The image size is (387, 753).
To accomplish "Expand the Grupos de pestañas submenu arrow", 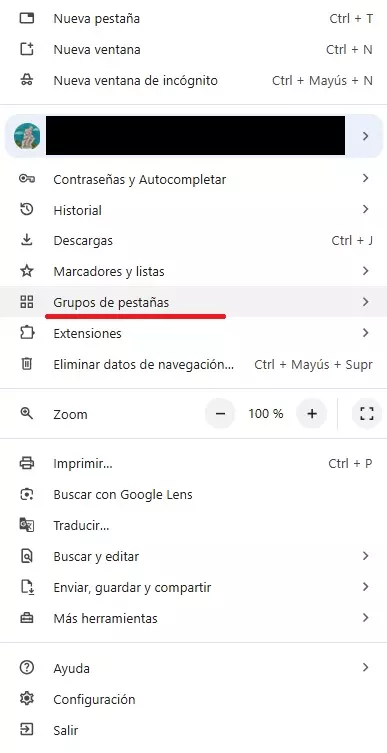I will pyautogui.click(x=365, y=302).
